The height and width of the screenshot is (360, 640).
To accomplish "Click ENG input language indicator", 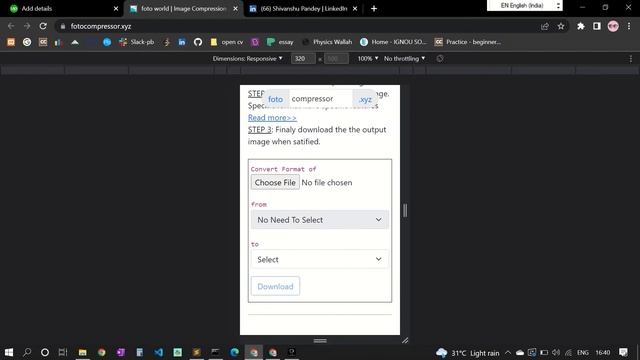I will pyautogui.click(x=583, y=353).
